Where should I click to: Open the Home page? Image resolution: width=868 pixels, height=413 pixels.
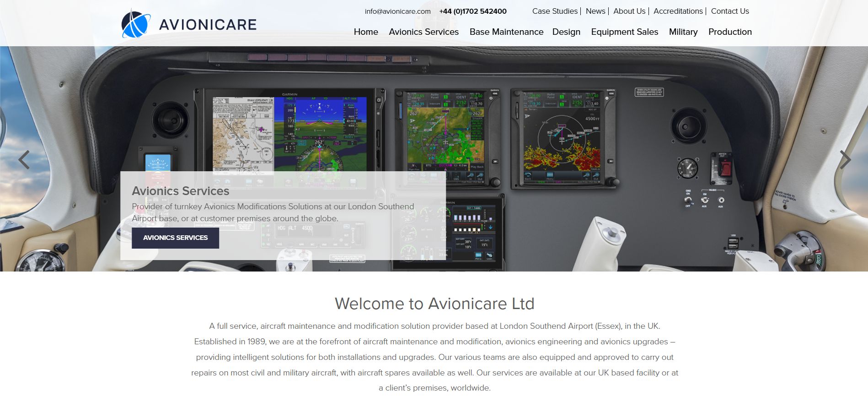(x=365, y=32)
